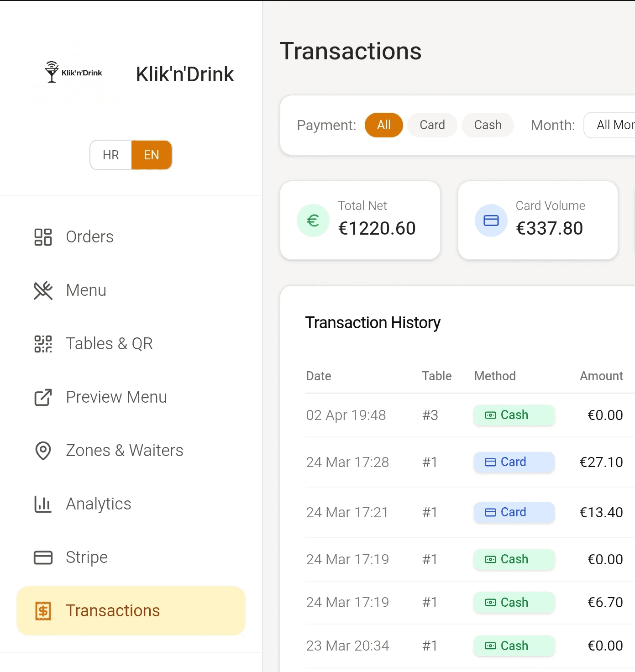Click the Card Volume value €337.80

point(549,228)
